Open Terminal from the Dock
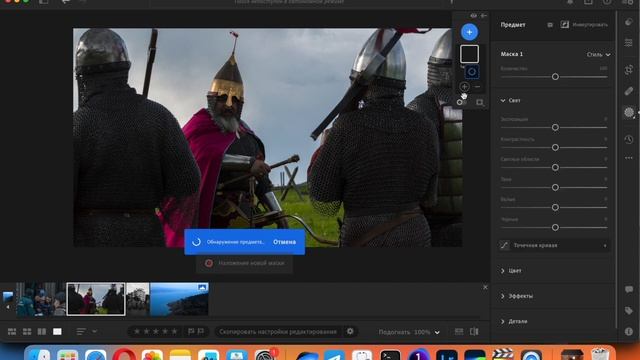Image resolution: width=640 pixels, height=360 pixels. point(390,354)
